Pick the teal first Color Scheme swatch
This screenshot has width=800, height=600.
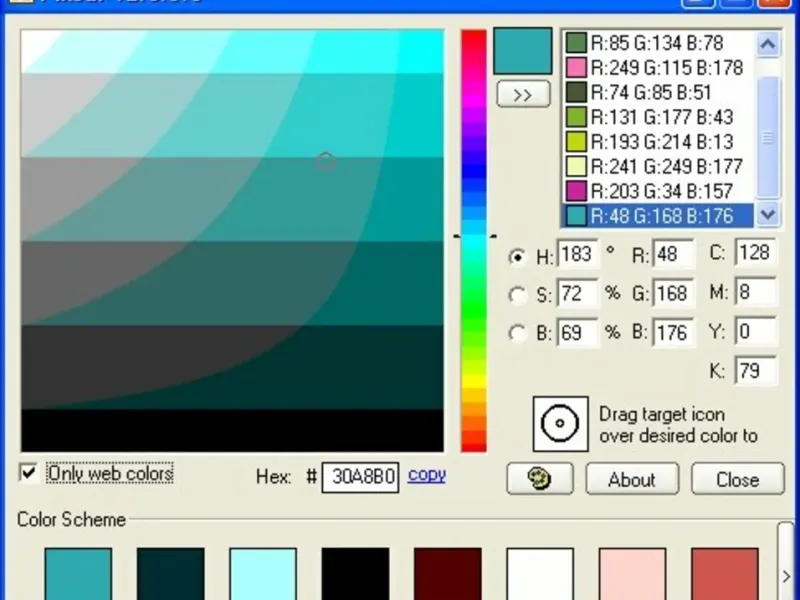[78, 574]
